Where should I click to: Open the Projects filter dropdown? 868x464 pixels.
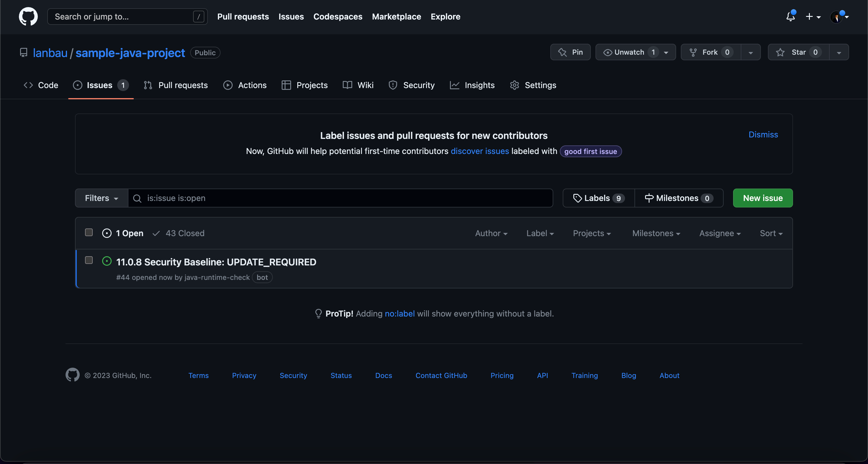(592, 233)
